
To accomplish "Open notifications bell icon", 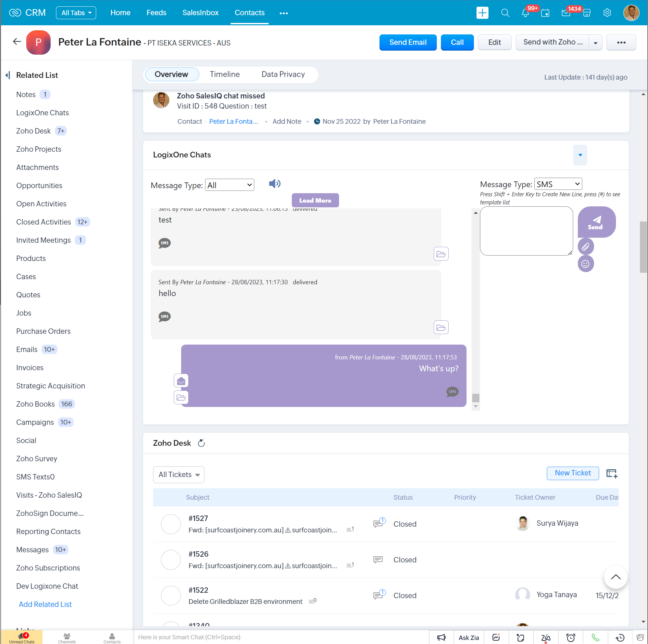I will [525, 13].
